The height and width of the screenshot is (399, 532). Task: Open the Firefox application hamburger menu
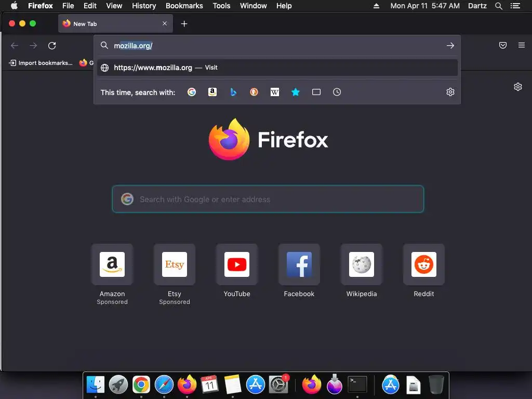pyautogui.click(x=522, y=45)
